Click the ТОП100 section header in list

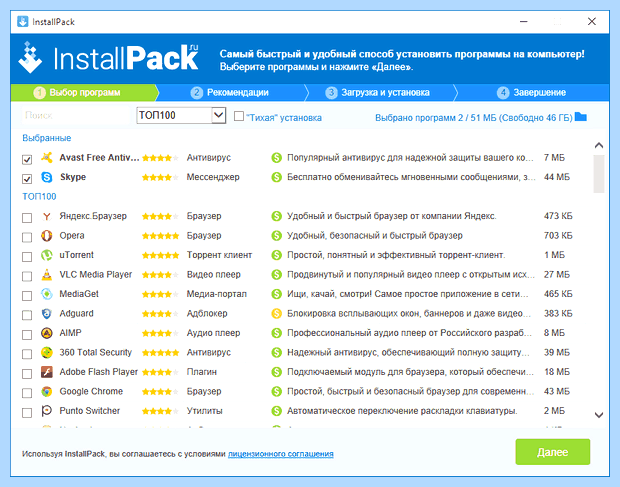coord(39,196)
